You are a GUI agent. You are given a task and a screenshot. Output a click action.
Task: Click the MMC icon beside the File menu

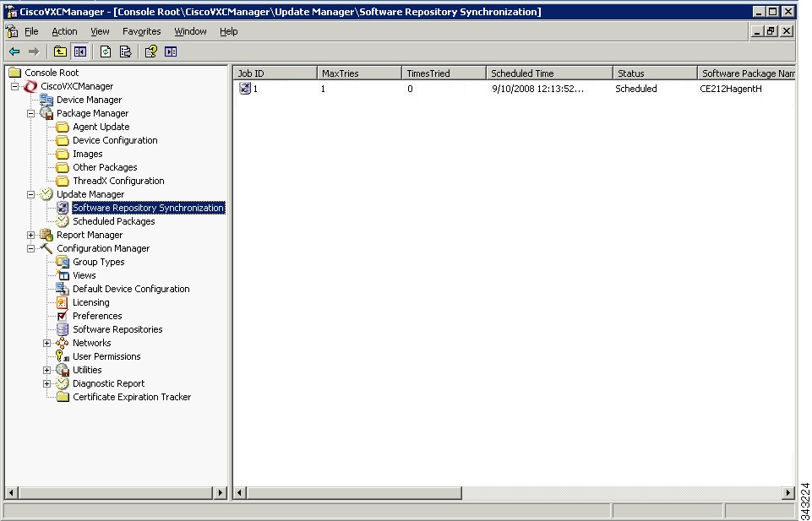12,31
